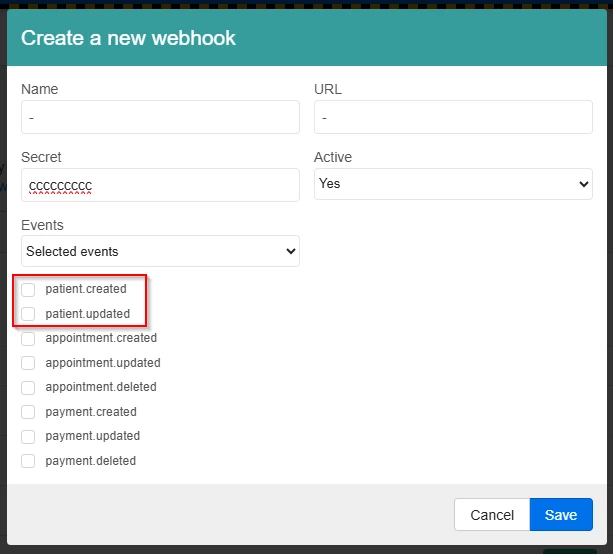Tick the patient.updated checkbox

tap(28, 314)
